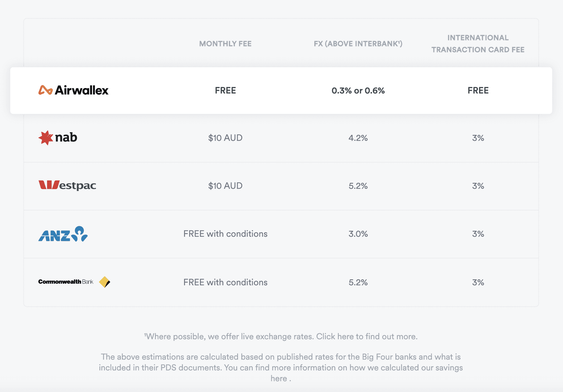Click Westpac $10 AUD monthly fee
The height and width of the screenshot is (392, 563).
click(x=225, y=186)
